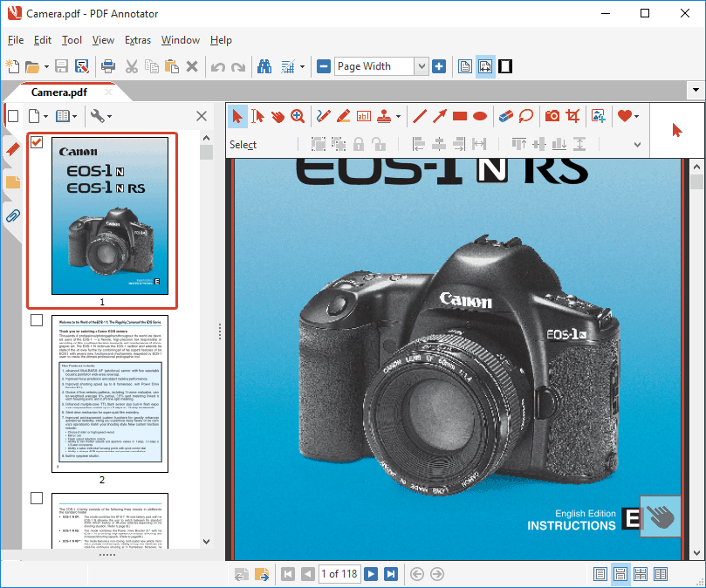Go to the first page
The height and width of the screenshot is (588, 706).
click(288, 574)
